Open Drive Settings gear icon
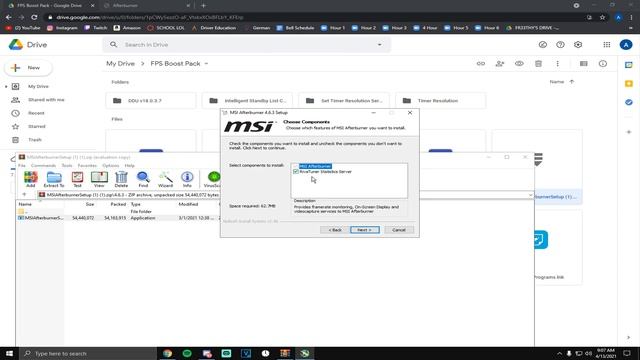The width and height of the screenshot is (640, 360). (x=578, y=44)
